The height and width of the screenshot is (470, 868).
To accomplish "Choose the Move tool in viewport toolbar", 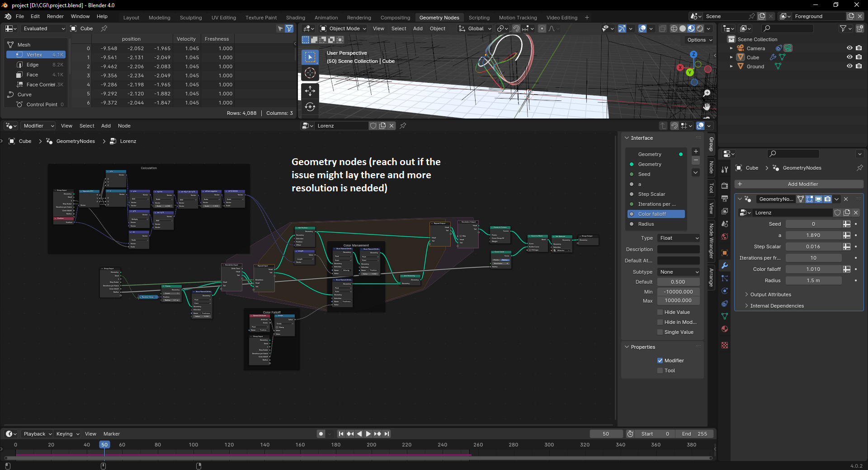I will 310,91.
